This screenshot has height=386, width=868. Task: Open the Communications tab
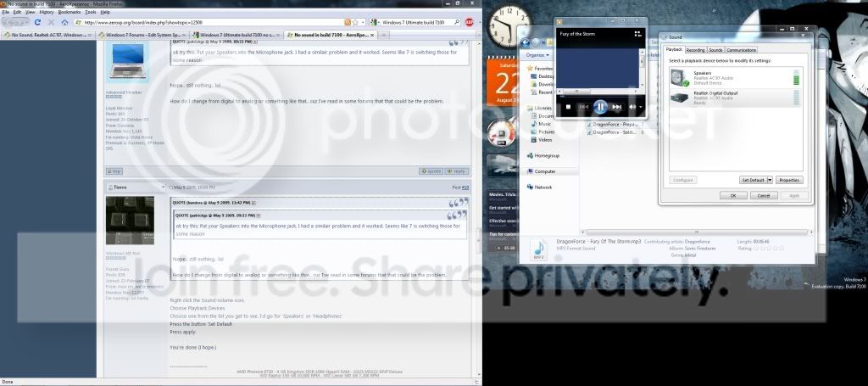741,50
